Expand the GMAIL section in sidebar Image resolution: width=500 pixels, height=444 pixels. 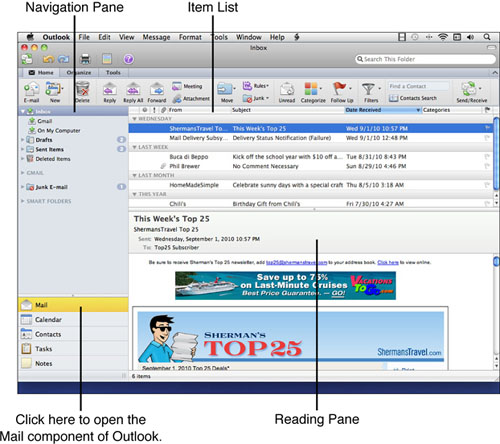point(23,173)
